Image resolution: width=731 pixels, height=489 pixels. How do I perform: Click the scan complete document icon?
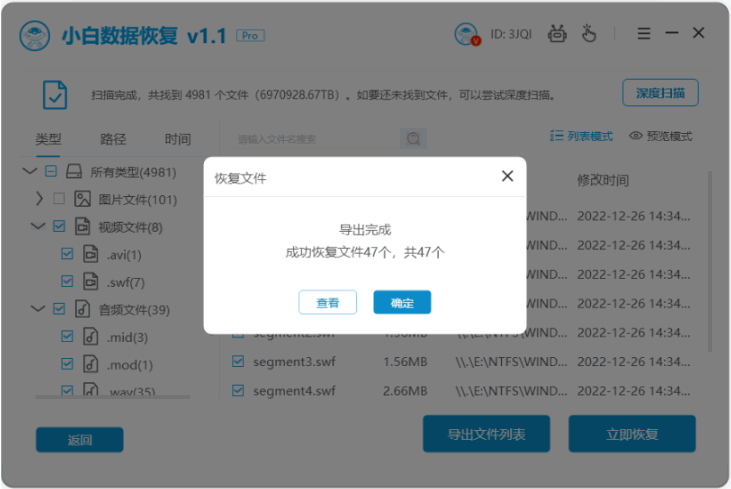pyautogui.click(x=55, y=95)
